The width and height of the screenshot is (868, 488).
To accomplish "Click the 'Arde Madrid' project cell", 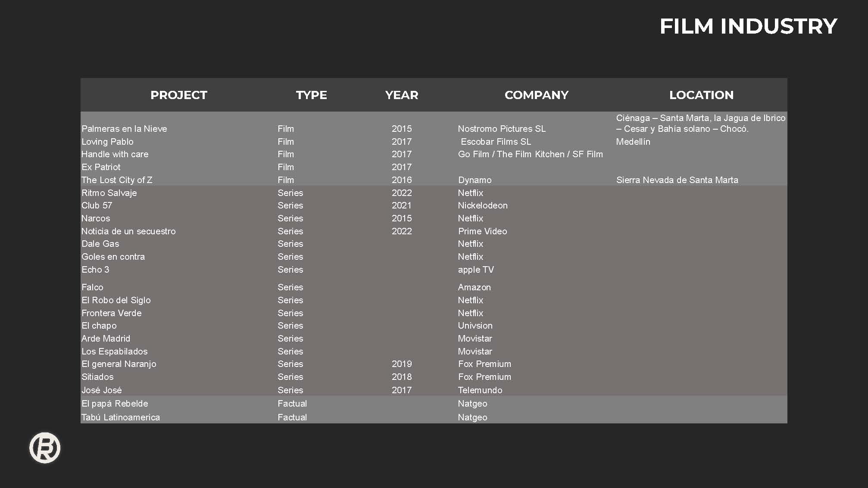I will 106,339.
